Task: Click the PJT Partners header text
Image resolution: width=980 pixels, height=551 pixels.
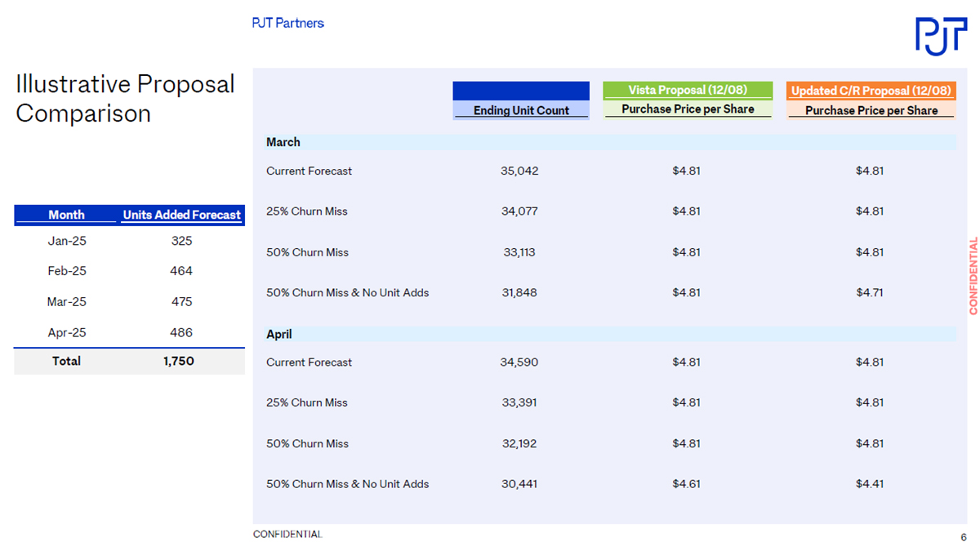Action: (287, 23)
